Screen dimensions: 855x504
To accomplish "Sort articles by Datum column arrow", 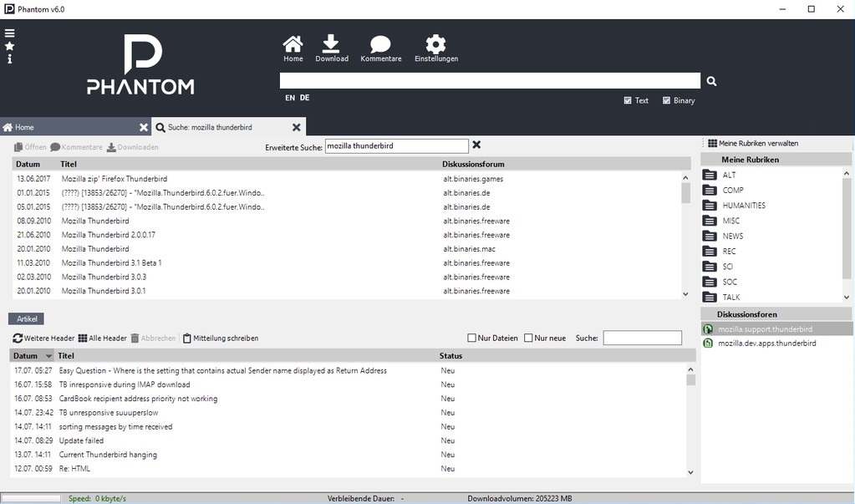I will (x=48, y=356).
